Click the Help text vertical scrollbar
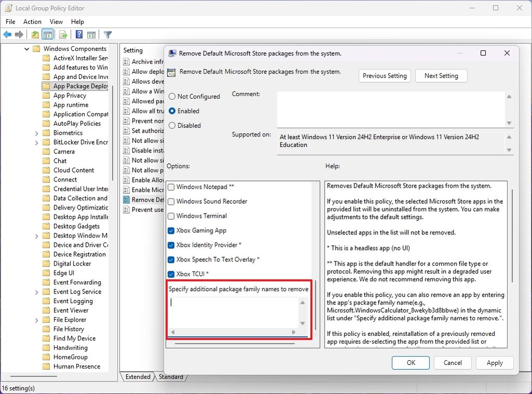This screenshot has height=394, width=532. (512, 235)
